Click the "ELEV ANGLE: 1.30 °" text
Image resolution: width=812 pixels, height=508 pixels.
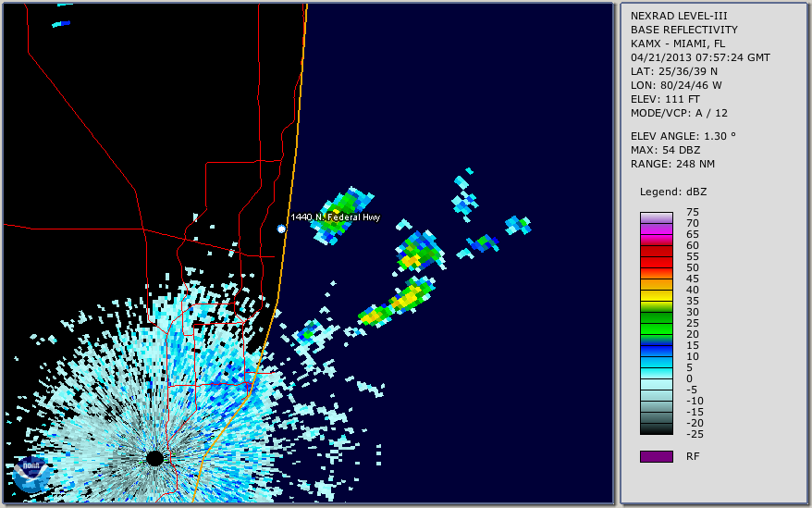(683, 136)
